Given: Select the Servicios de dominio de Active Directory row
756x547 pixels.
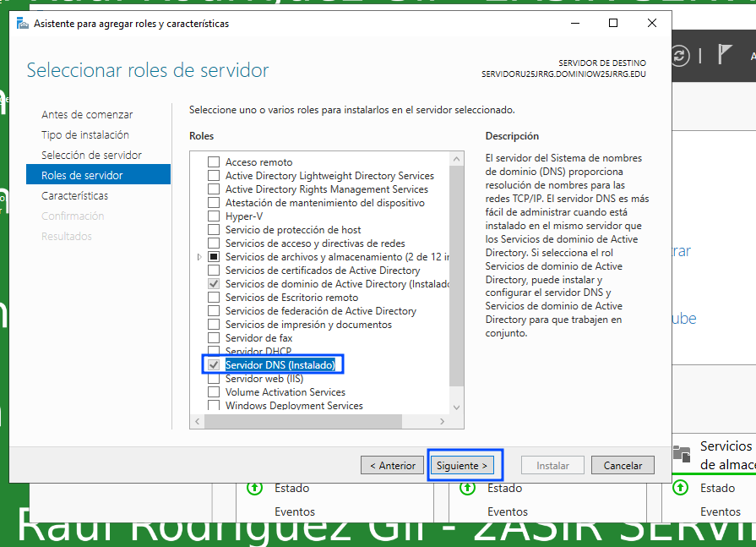Looking at the screenshot, I should point(337,283).
